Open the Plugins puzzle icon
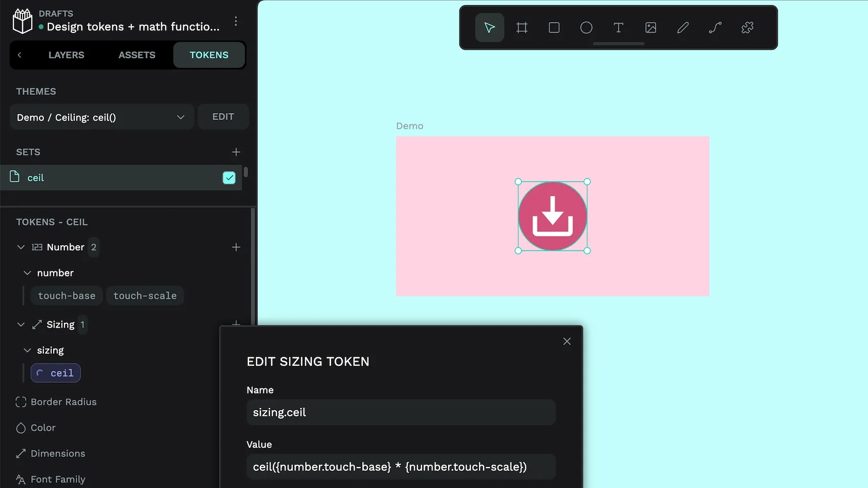The image size is (868, 488). (748, 28)
